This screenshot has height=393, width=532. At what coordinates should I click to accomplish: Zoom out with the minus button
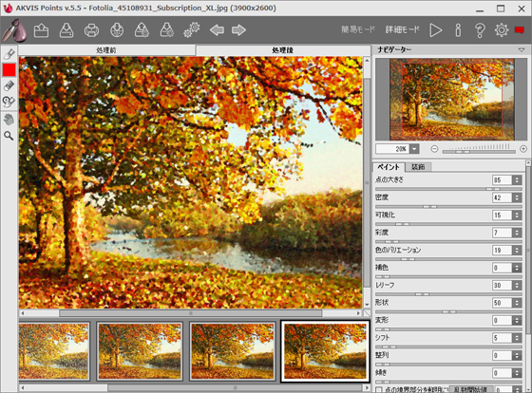tap(434, 149)
